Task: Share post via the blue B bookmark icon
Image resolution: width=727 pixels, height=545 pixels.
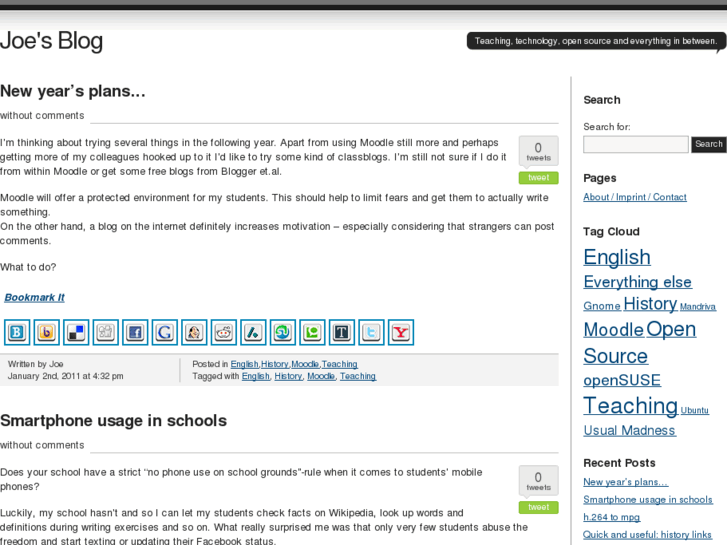Action: coord(17,332)
